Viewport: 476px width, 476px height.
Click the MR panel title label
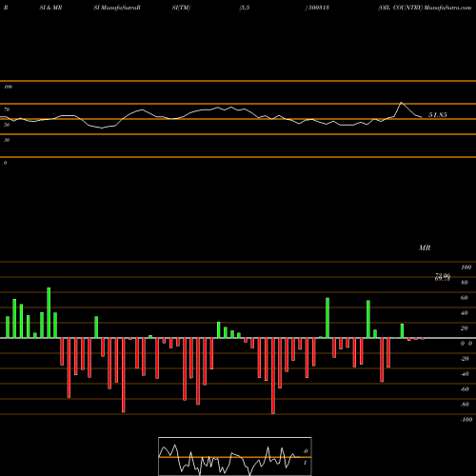(425, 248)
